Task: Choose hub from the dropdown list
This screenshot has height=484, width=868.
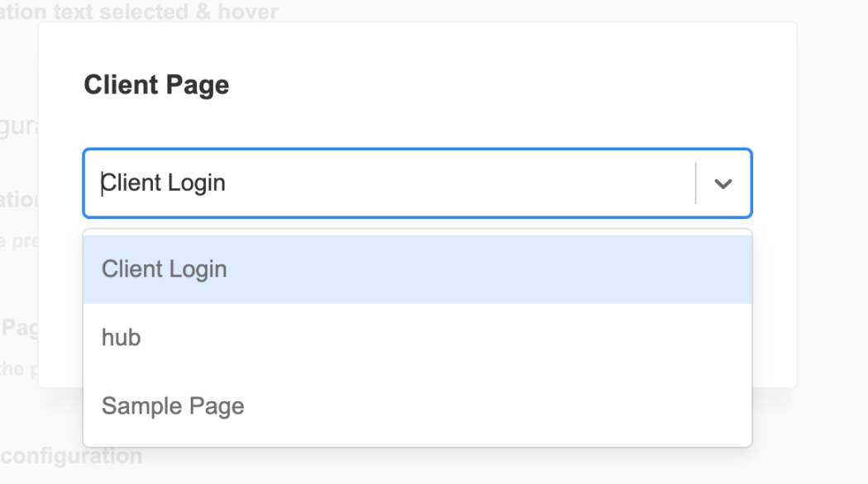Action: coord(121,337)
